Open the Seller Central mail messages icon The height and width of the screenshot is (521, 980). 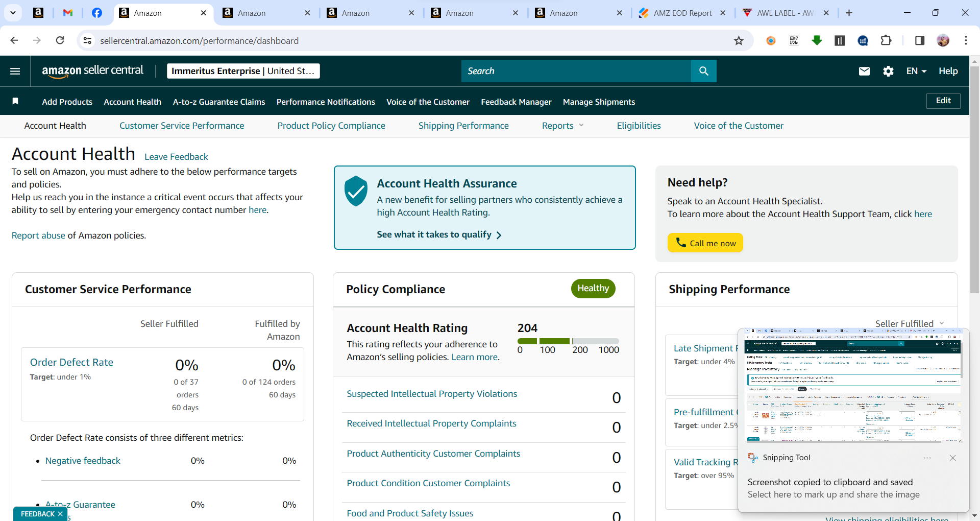pyautogui.click(x=864, y=71)
